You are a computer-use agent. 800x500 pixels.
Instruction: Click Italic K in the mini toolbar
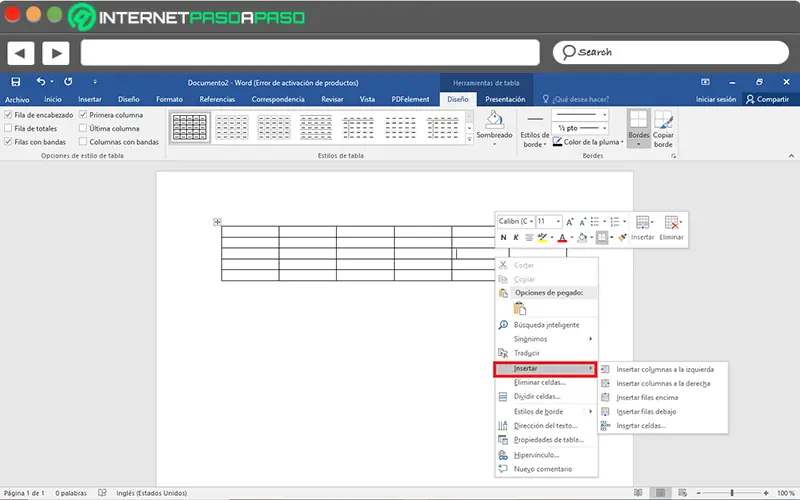click(x=516, y=237)
